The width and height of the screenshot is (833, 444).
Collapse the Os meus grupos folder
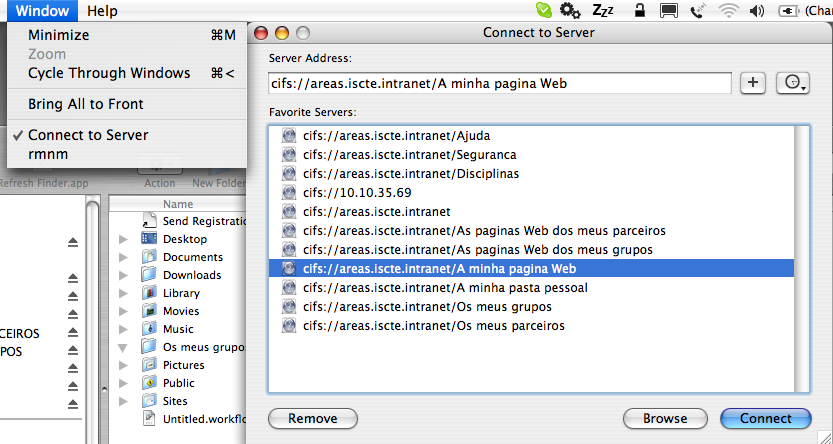click(123, 348)
